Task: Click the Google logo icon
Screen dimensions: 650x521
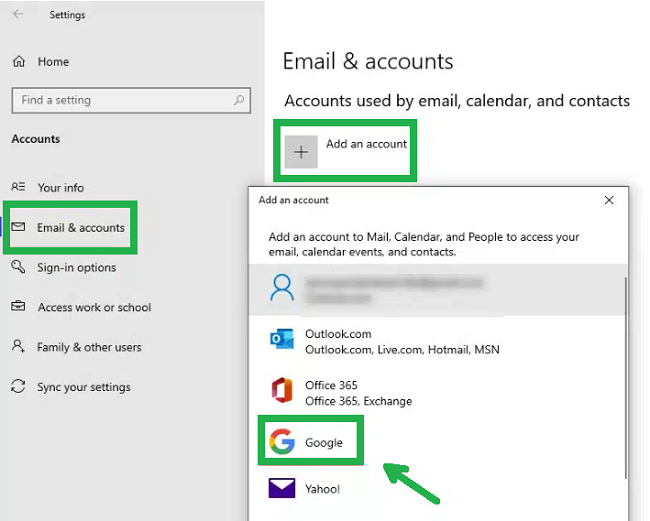Action: (x=282, y=442)
